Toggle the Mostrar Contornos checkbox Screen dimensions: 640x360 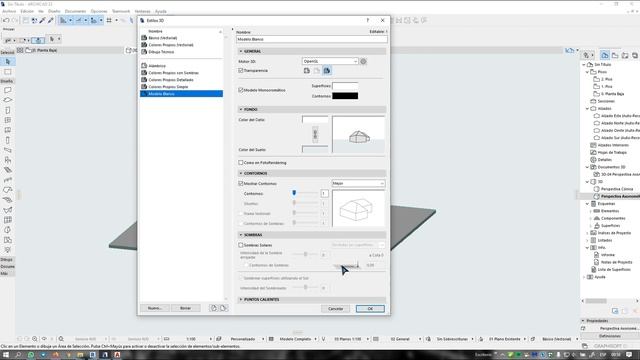coord(241,184)
